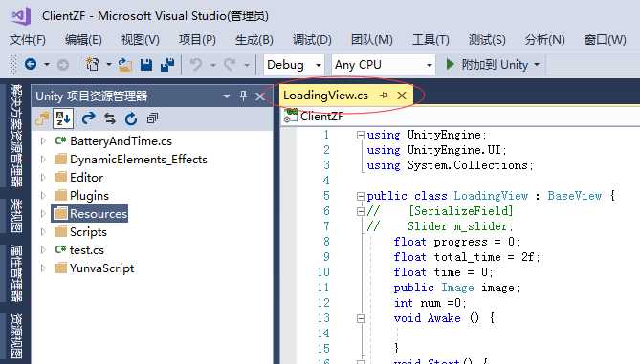Open the 视图(V) menu

click(x=141, y=40)
